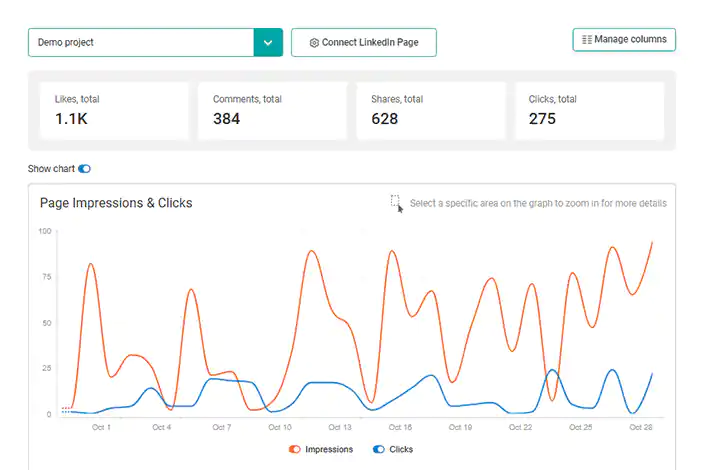The width and height of the screenshot is (704, 470).
Task: Click the Oct 16 axis label
Action: 400,427
